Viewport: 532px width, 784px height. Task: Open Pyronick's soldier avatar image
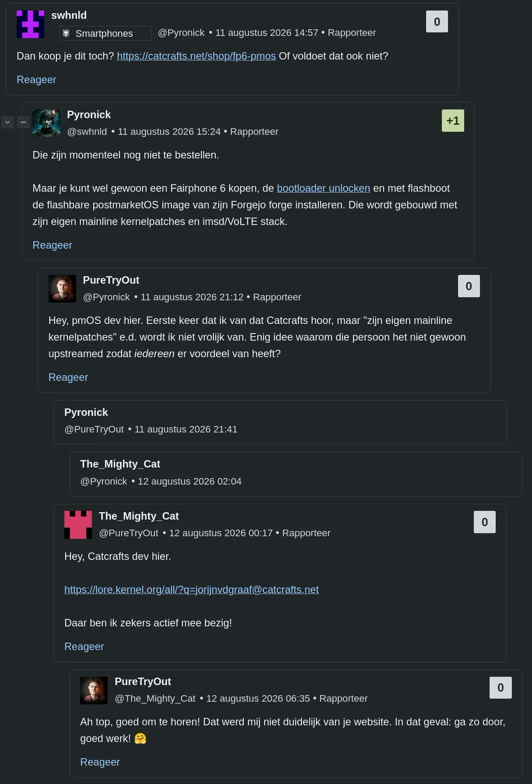click(46, 123)
